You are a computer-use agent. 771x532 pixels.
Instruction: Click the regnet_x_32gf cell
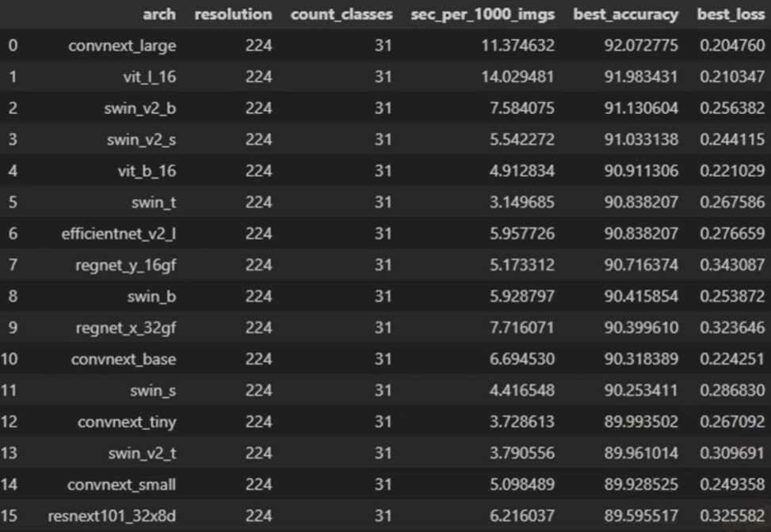coord(125,328)
